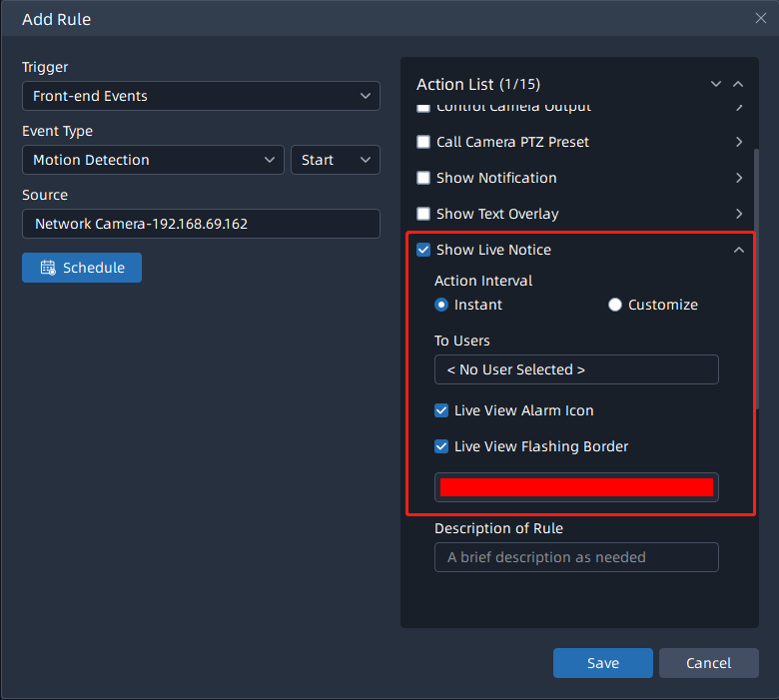The image size is (779, 700).
Task: Click the Schedule calendar icon
Action: coord(48,268)
